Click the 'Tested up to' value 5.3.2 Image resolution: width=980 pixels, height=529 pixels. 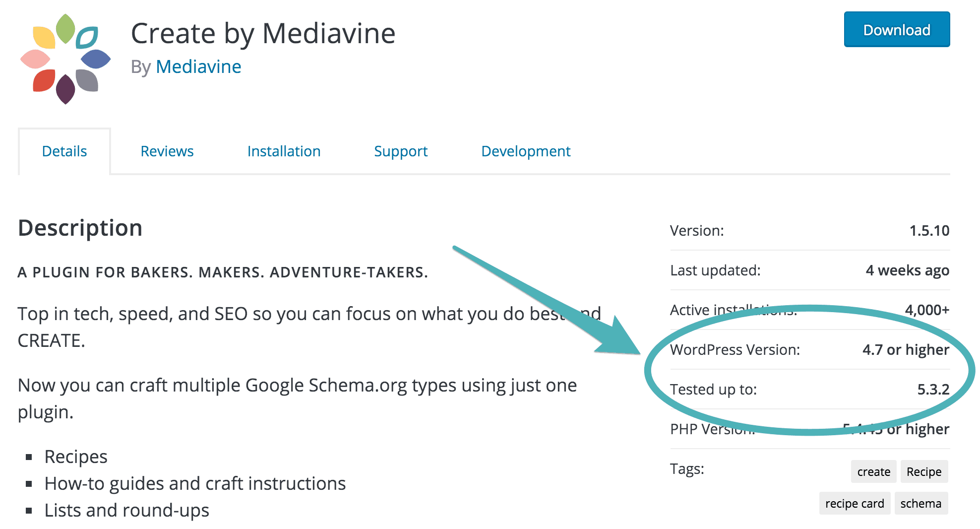pyautogui.click(x=933, y=390)
